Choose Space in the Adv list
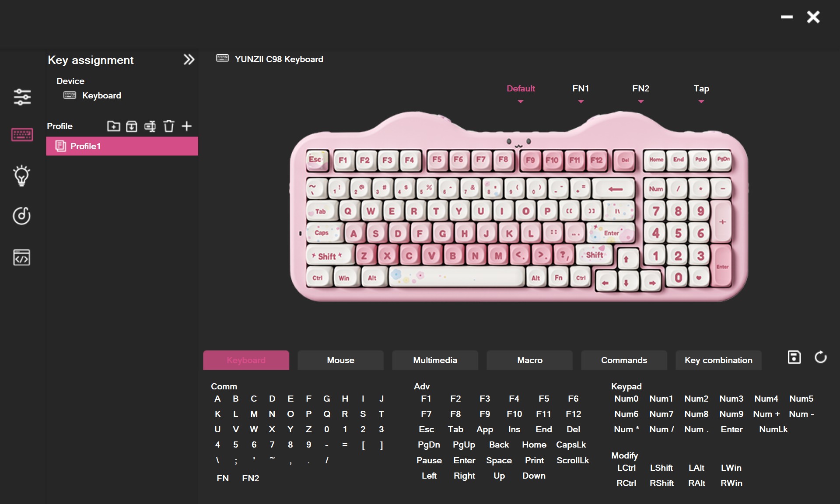Screen dimensions: 840x504 499,460
